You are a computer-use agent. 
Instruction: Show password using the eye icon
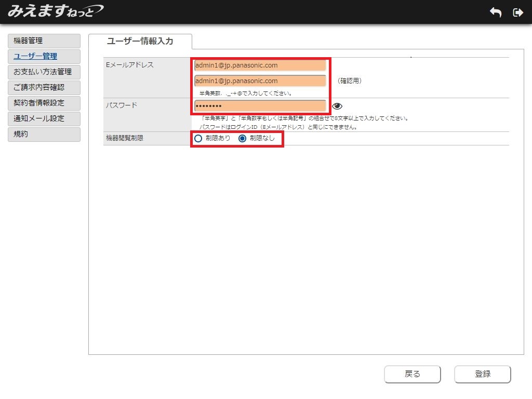(337, 106)
